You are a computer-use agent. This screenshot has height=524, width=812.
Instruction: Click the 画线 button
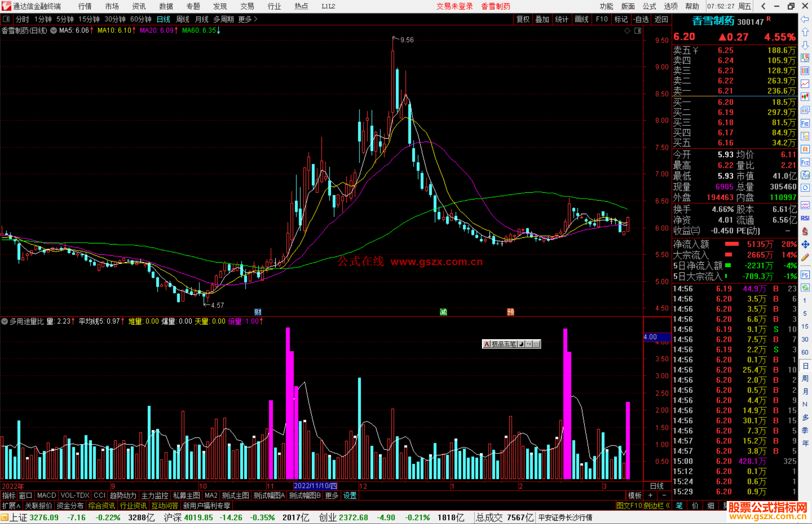(582, 19)
